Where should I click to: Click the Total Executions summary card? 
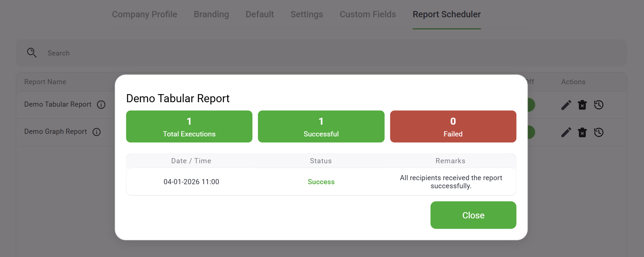tap(189, 126)
